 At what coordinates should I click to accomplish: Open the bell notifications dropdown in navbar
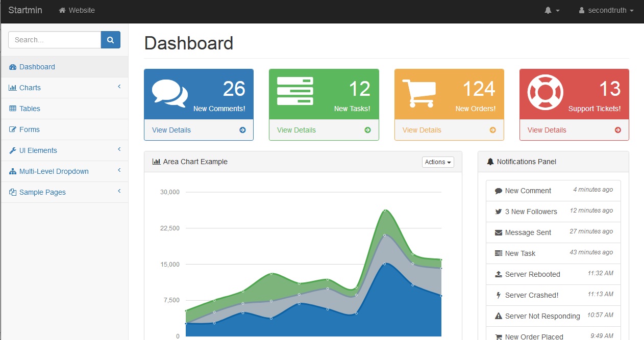[x=552, y=10]
